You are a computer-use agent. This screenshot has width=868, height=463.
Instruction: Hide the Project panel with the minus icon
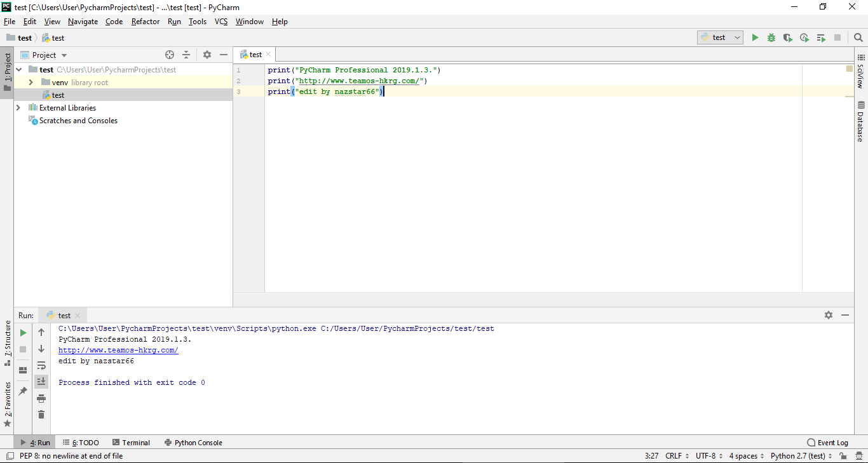click(x=224, y=55)
